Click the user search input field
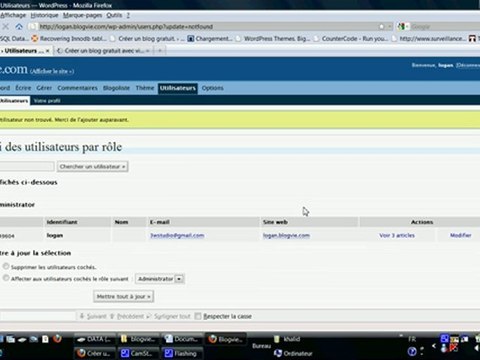Image resolution: width=480 pixels, height=360 pixels. pyautogui.click(x=27, y=166)
